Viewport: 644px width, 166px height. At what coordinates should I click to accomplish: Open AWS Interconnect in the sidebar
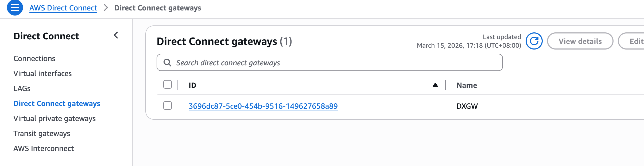click(44, 148)
